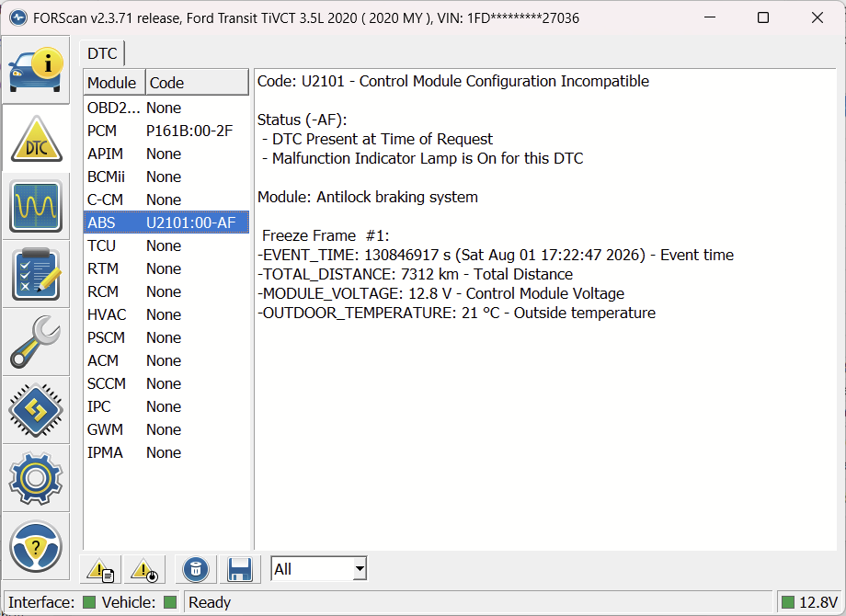This screenshot has width=846, height=616.
Task: Sort by the Code column header
Action: 197,83
